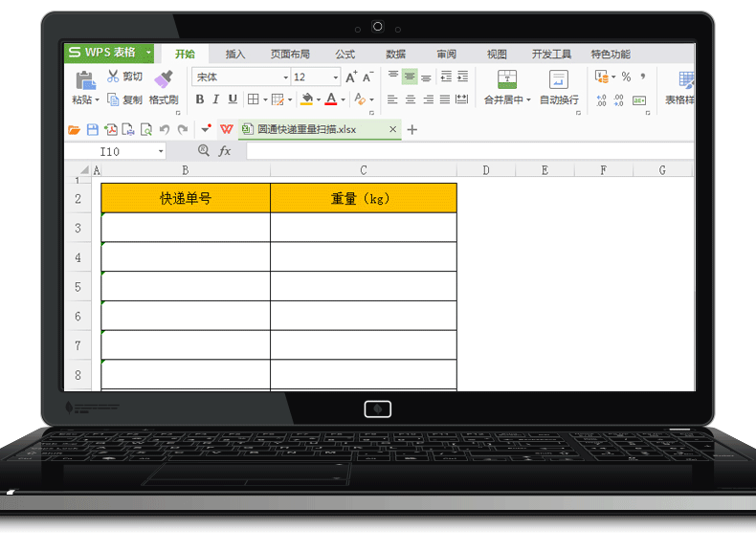Toggle italic formatting (I)
Image resolution: width=756 pixels, height=552 pixels.
tap(216, 99)
